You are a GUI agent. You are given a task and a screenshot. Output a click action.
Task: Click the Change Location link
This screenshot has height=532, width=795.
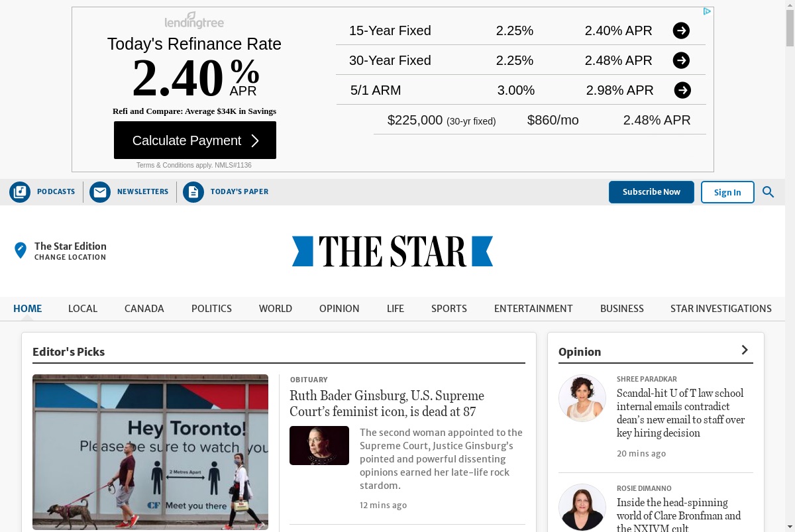70,257
